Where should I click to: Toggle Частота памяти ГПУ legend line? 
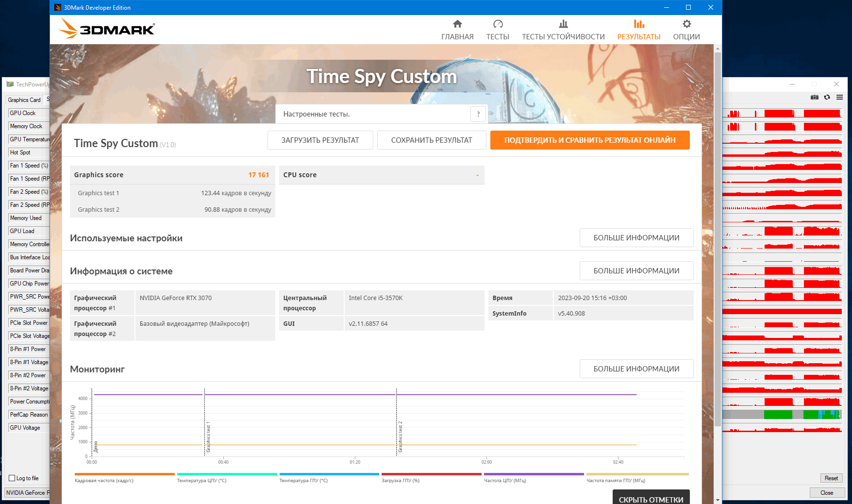point(637,478)
